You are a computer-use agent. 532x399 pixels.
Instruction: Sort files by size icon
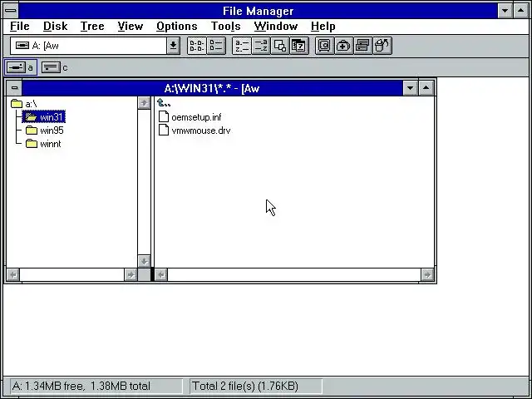(280, 46)
